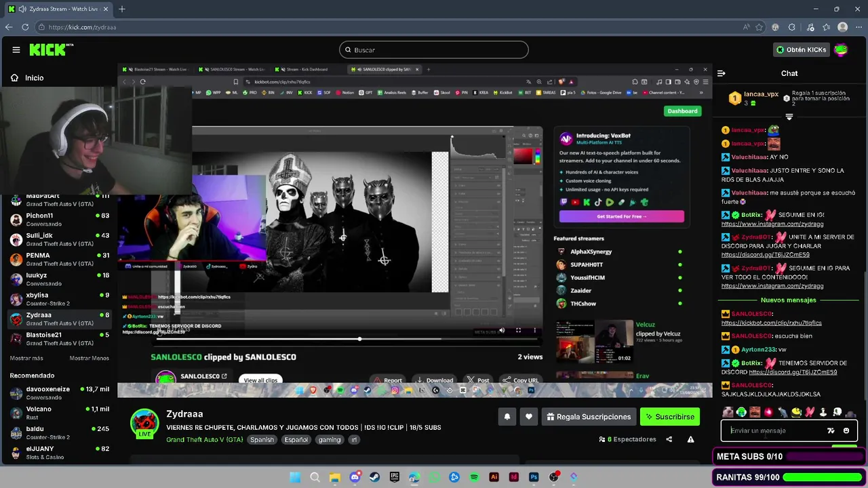Expand the list with Mostrar más
Viewport: 868px width, 488px height.
tap(26, 358)
